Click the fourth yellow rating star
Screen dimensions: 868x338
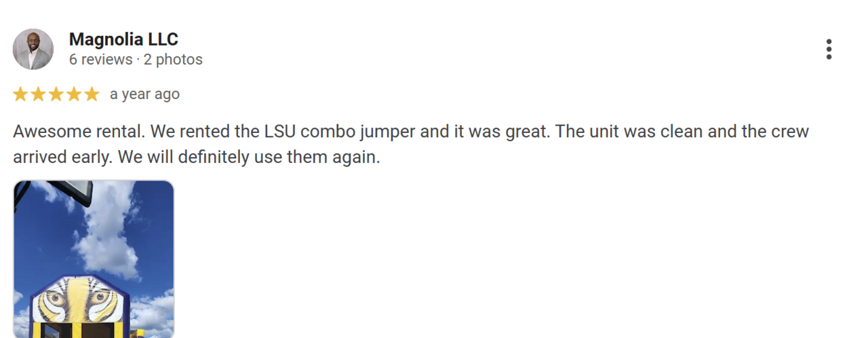pyautogui.click(x=74, y=94)
